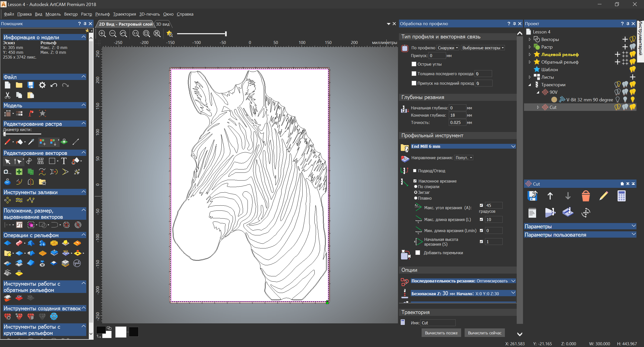Switch to the 3D вид tab

pos(163,24)
